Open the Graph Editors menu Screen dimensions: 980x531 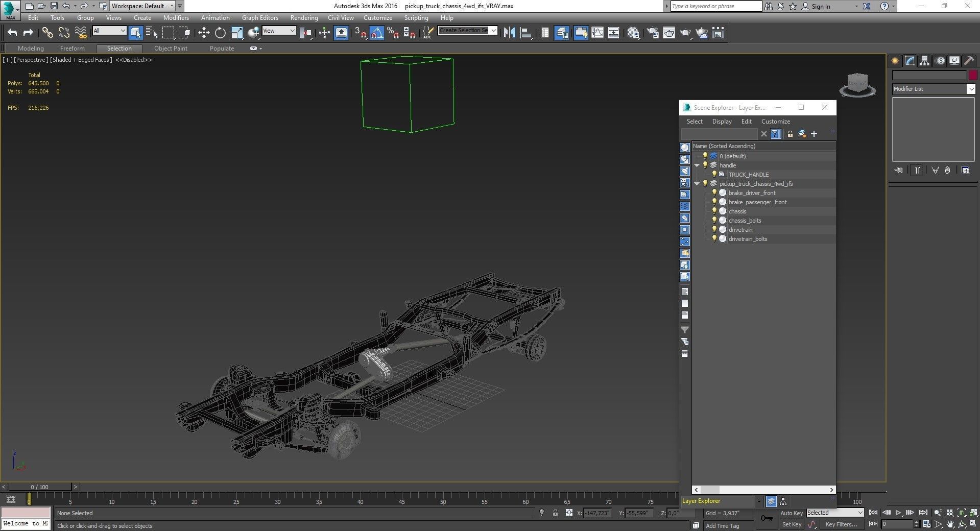coord(260,18)
